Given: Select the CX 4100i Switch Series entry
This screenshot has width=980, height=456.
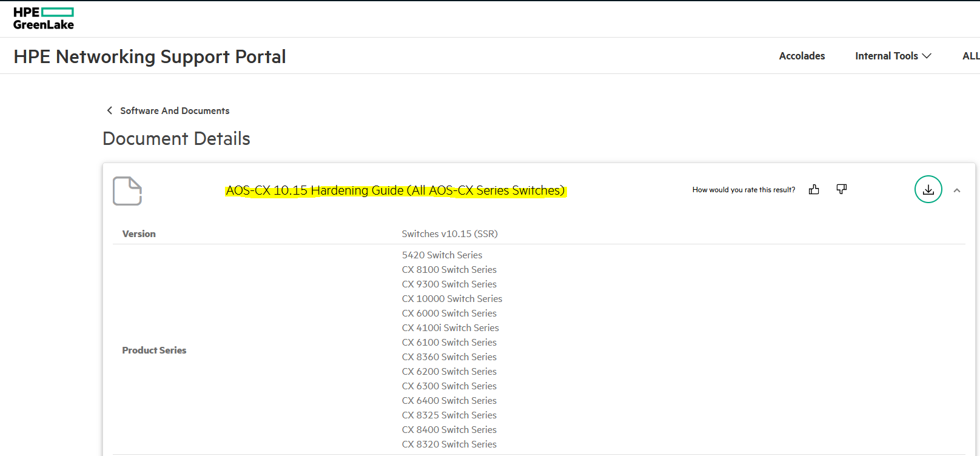Looking at the screenshot, I should point(451,328).
